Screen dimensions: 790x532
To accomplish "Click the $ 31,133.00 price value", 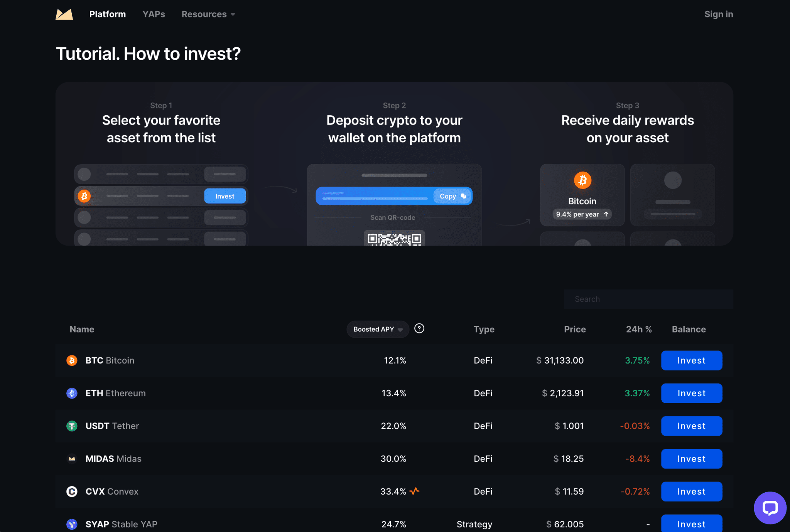I will click(x=560, y=360).
